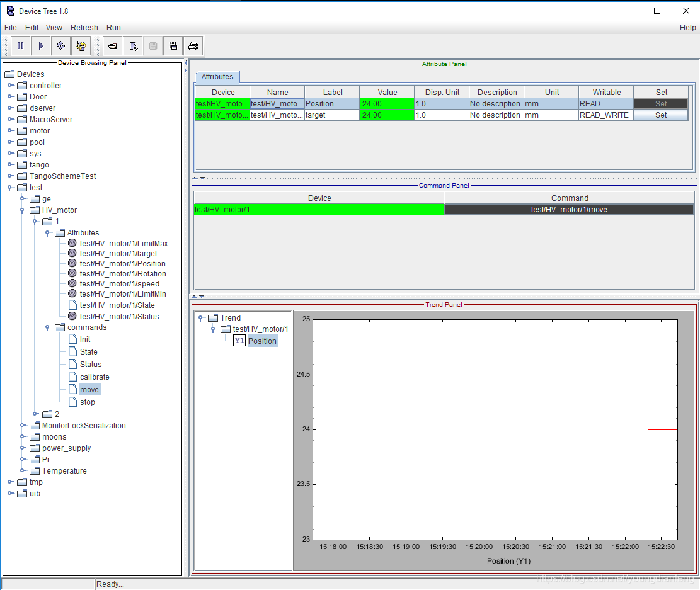Click the New file toolbar icon
This screenshot has width=700, height=590.
(x=133, y=45)
